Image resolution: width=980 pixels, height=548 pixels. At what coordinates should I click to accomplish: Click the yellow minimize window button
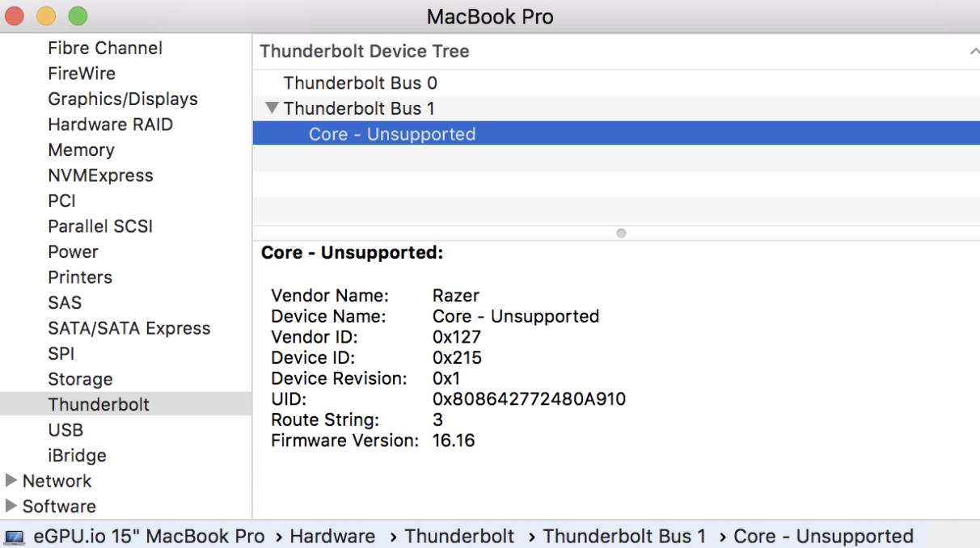click(x=46, y=16)
